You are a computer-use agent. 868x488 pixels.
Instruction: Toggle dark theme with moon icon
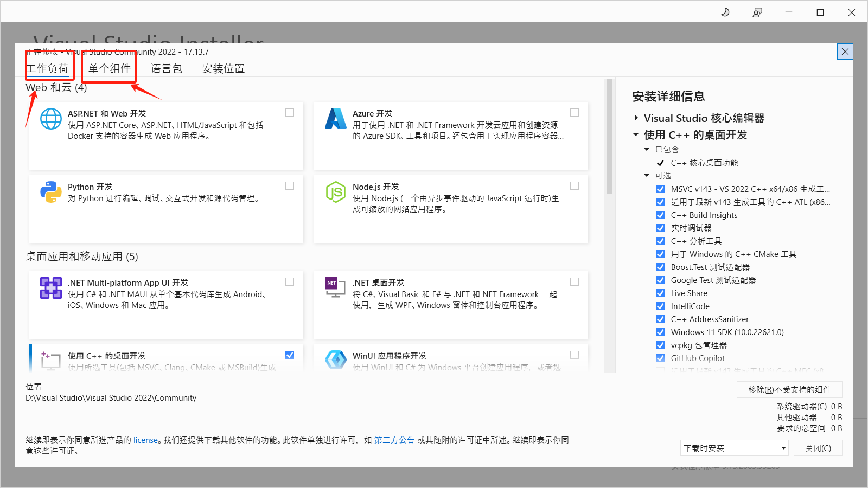(725, 12)
